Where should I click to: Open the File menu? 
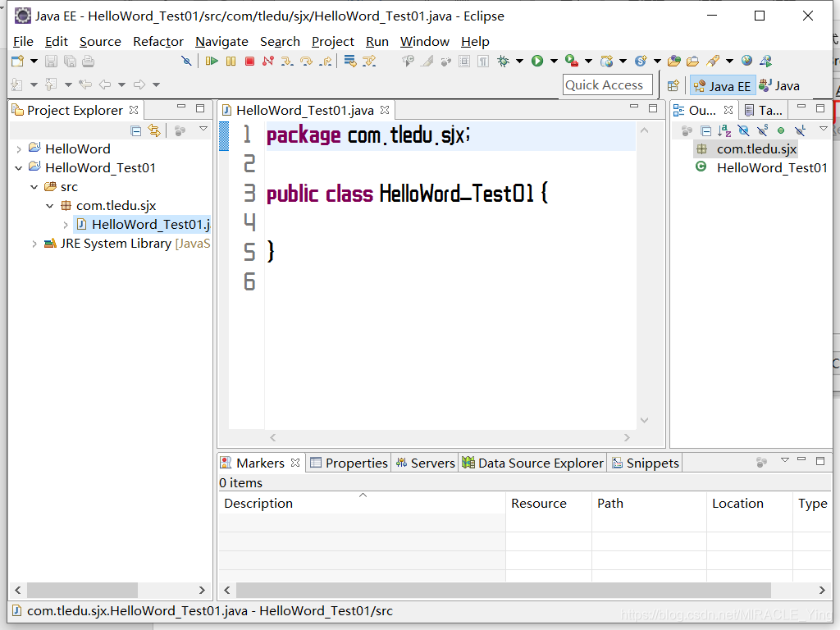point(23,41)
